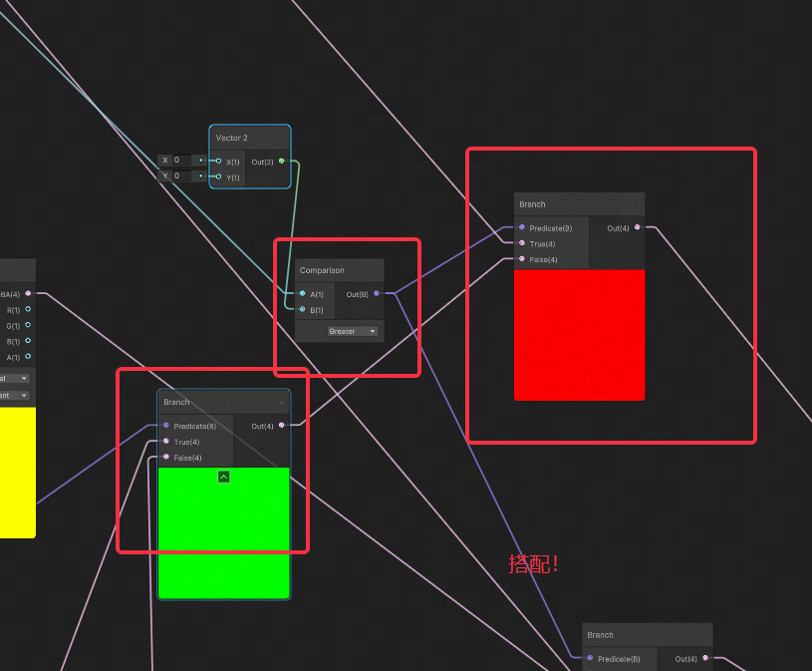Screen dimensions: 812x671
Task: Collapse the green preview using its arrow button
Action: tap(223, 477)
